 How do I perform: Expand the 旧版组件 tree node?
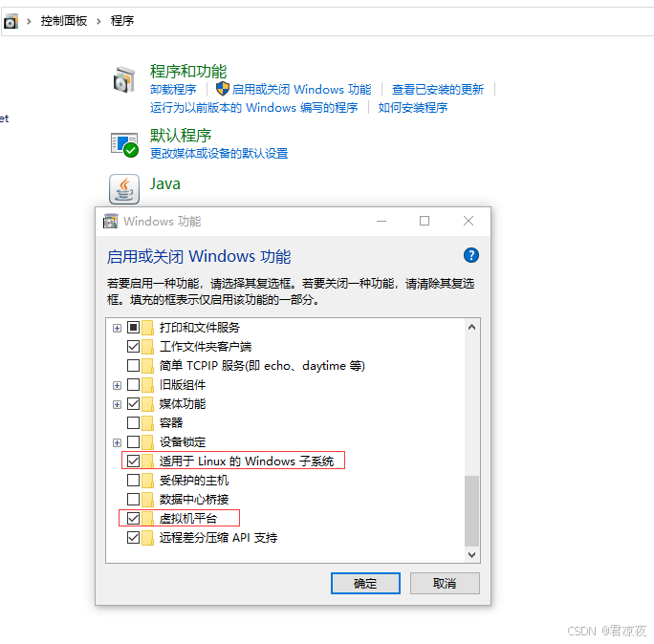pos(117,385)
